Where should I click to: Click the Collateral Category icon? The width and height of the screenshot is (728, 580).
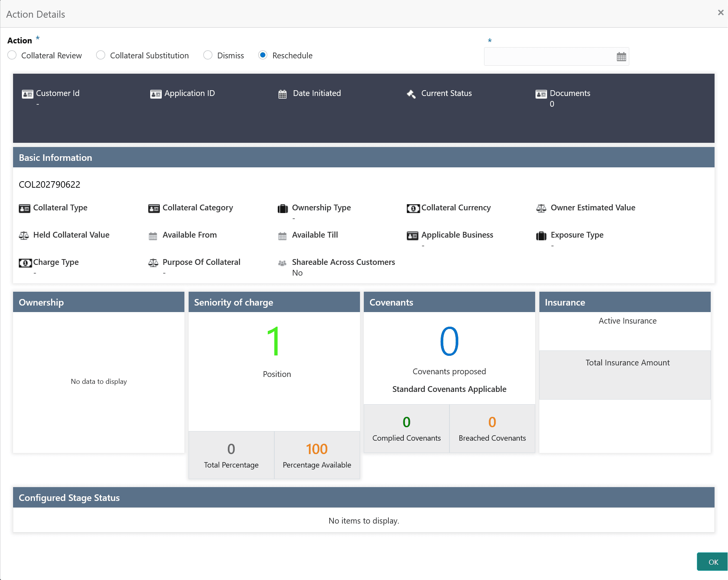[x=154, y=208]
